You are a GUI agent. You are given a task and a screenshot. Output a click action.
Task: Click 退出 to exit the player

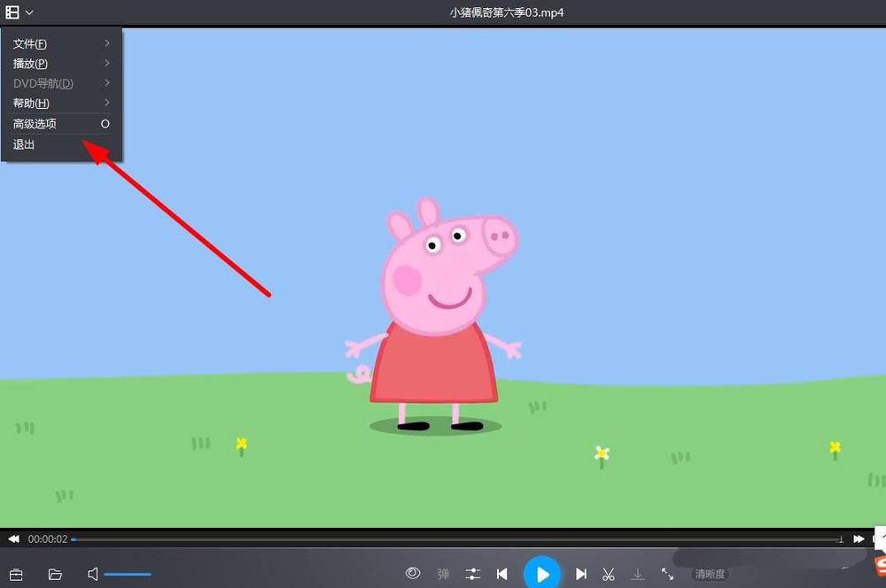pos(25,144)
